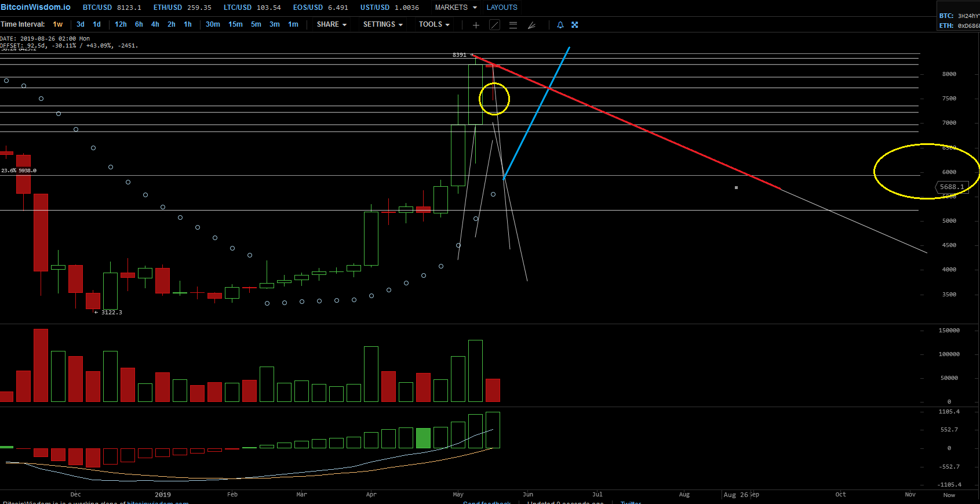The width and height of the screenshot is (980, 504).
Task: Click the Now label on time axis
Action: (949, 495)
